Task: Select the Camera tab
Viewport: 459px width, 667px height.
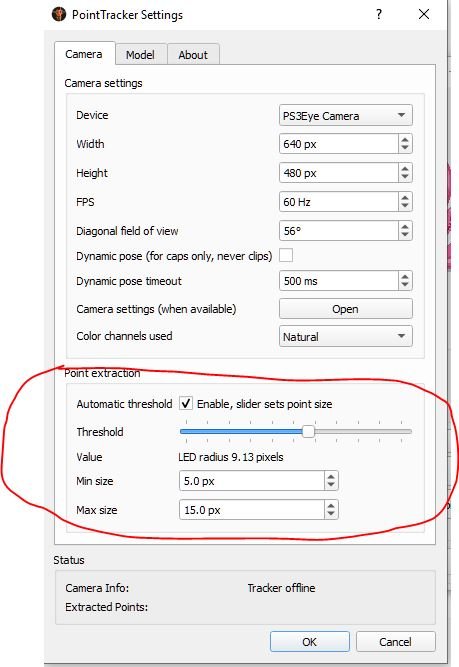Action: point(84,54)
